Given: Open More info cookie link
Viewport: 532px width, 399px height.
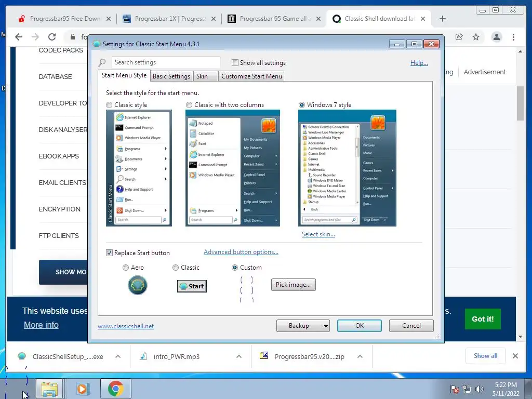Looking at the screenshot, I should pyautogui.click(x=41, y=325).
